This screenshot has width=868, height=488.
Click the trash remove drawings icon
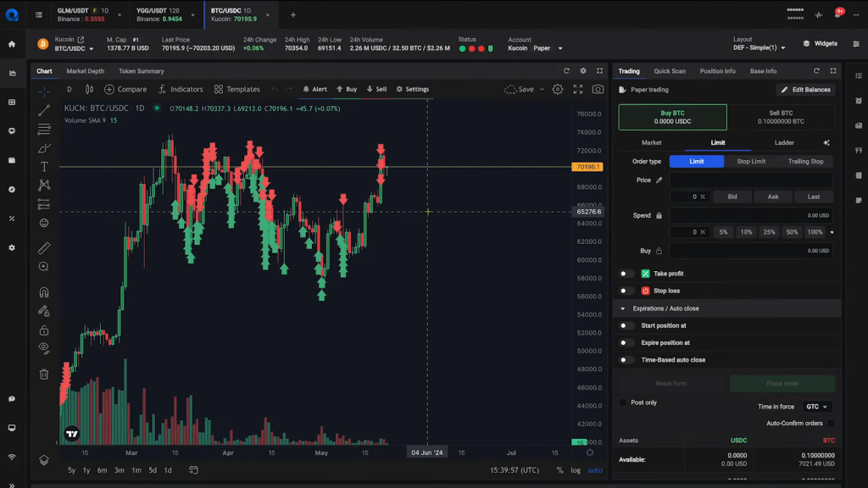(x=44, y=374)
